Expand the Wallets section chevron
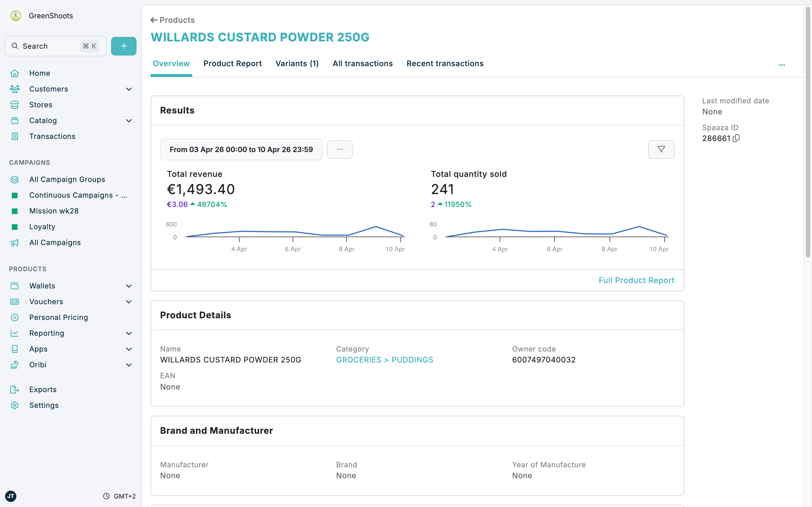 129,286
